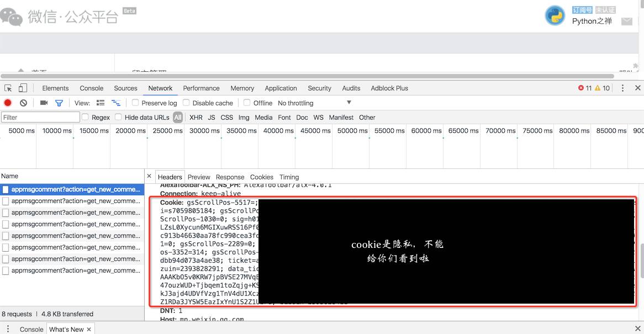Select the inspect element picker icon
Viewport: 644px width, 334px height.
point(8,88)
